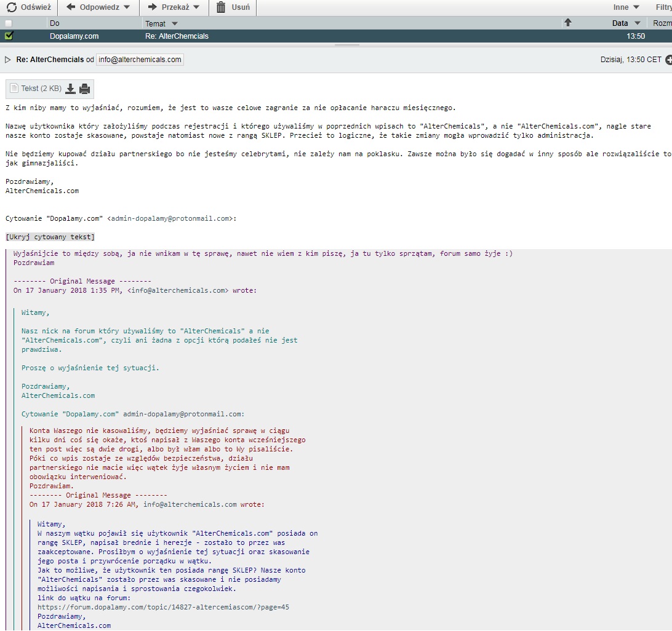Open the Tekst (2 KB) attachment
The width and height of the screenshot is (672, 631).
tap(41, 89)
